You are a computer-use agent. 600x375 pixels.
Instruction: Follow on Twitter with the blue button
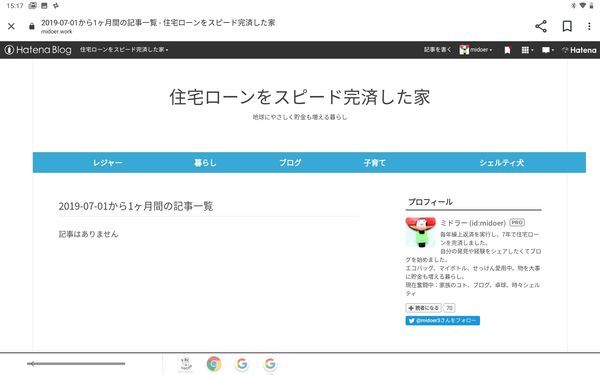(443, 320)
